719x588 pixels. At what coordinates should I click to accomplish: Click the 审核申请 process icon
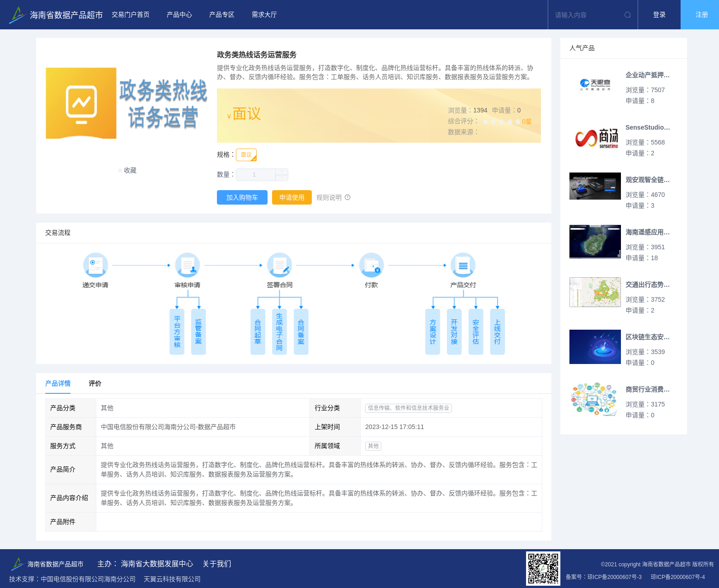pyautogui.click(x=188, y=265)
